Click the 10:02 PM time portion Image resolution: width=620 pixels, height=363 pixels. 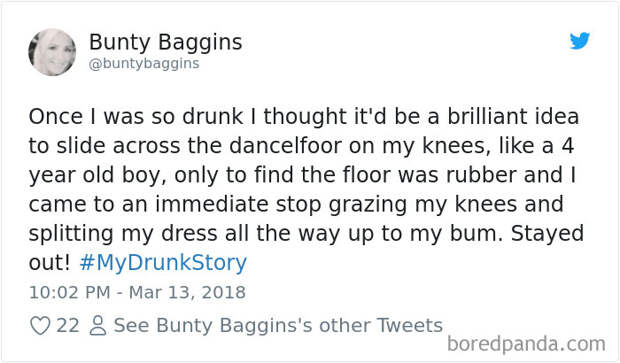click(70, 293)
